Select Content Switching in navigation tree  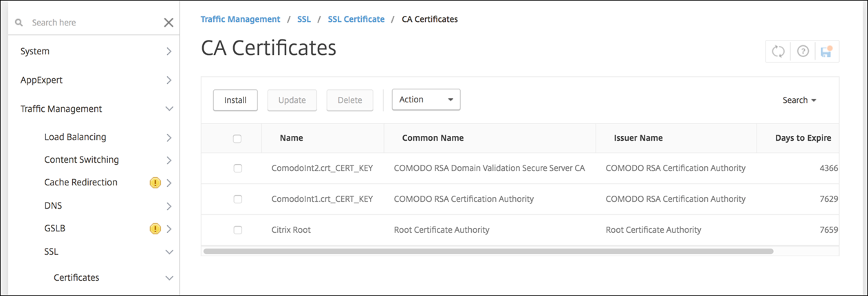tap(81, 160)
